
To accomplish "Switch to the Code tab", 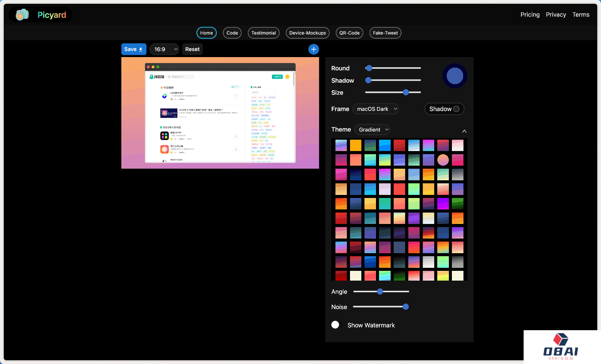I will (x=232, y=33).
